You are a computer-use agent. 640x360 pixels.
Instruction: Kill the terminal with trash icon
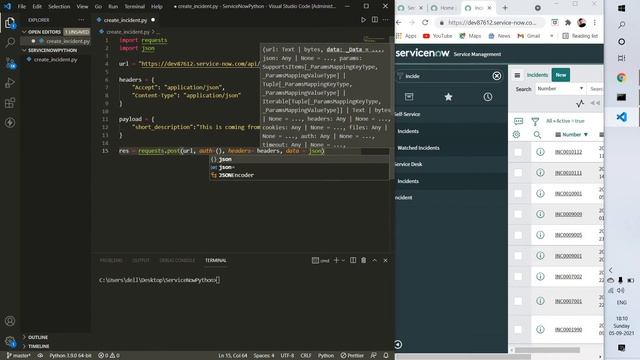pos(364,260)
